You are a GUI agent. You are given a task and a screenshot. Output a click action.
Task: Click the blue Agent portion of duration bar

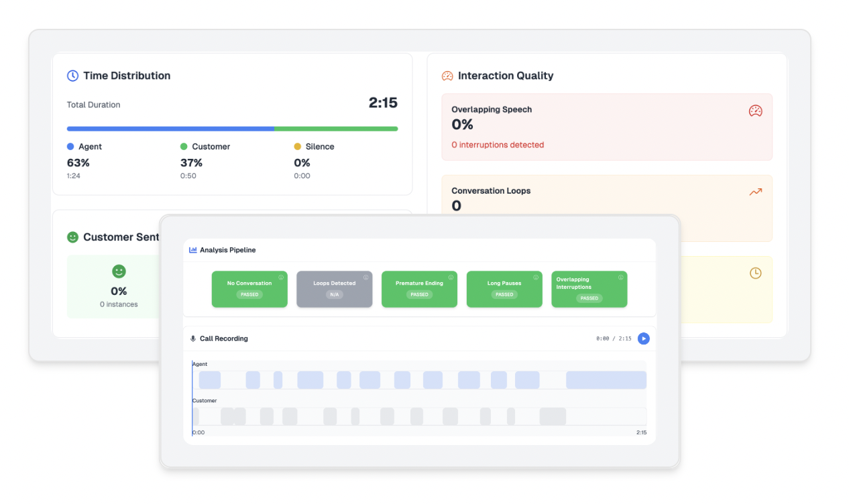[x=170, y=129]
